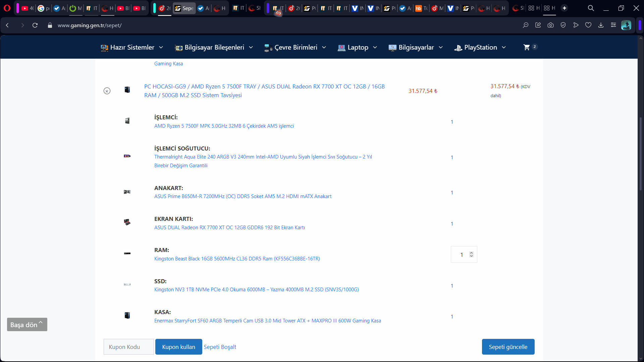
Task: Increase RAM quantity with up arrow
Action: [x=471, y=253]
